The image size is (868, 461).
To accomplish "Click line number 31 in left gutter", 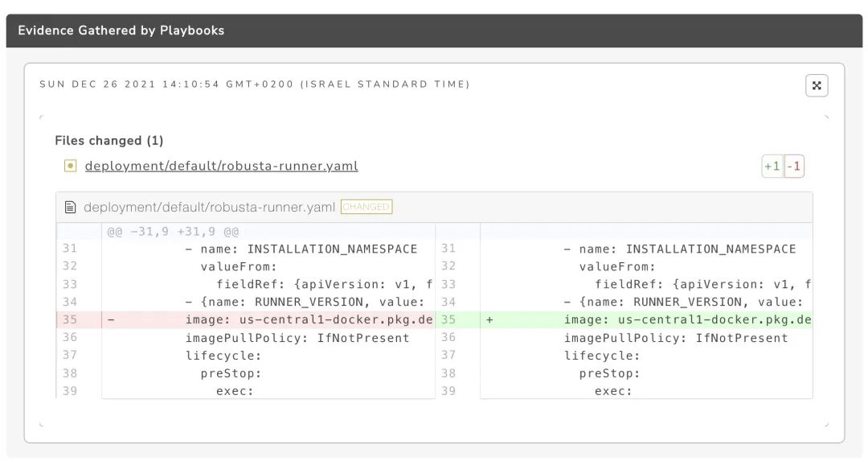I will (70, 249).
